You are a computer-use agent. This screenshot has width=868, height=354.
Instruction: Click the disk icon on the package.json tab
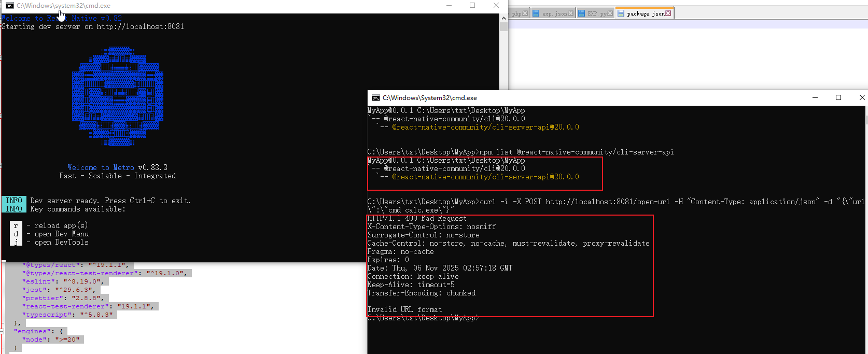[621, 13]
